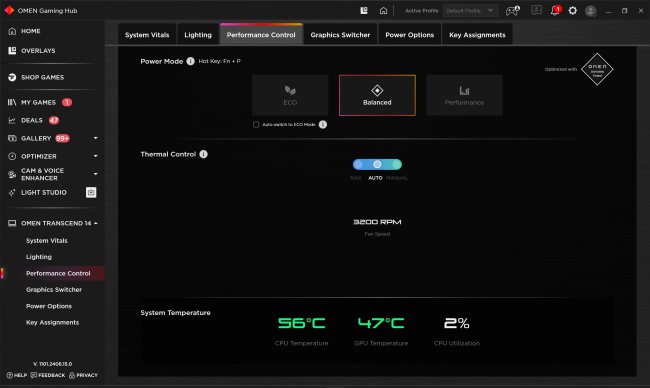Open the user account avatar
Viewport: 650px width, 388px height.
pyautogui.click(x=591, y=11)
